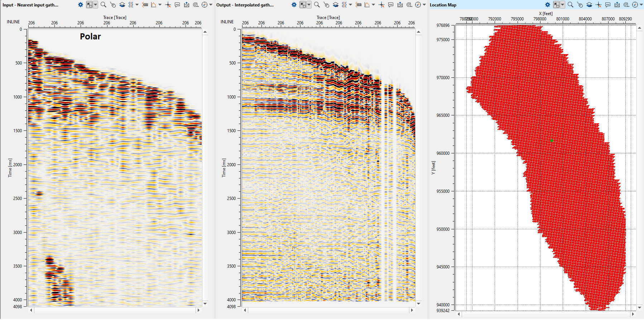Open settings gear in Input gather panel
The height and width of the screenshot is (320, 644).
click(x=81, y=5)
